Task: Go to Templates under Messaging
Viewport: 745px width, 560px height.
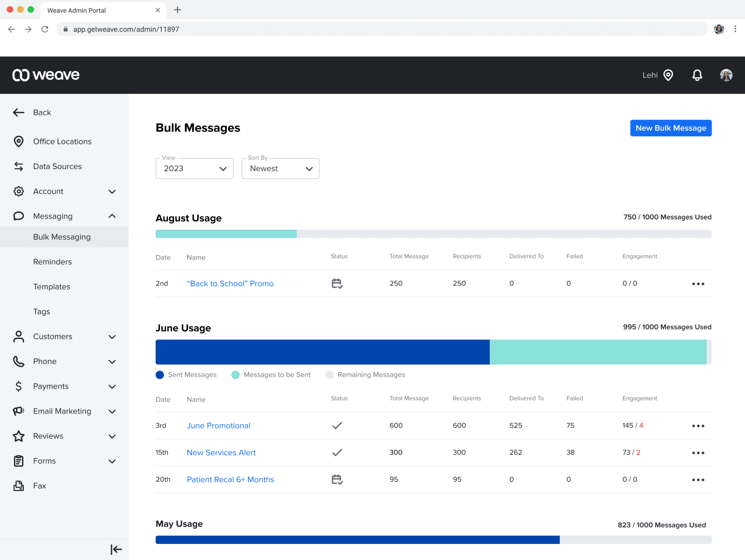Action: 52,287
